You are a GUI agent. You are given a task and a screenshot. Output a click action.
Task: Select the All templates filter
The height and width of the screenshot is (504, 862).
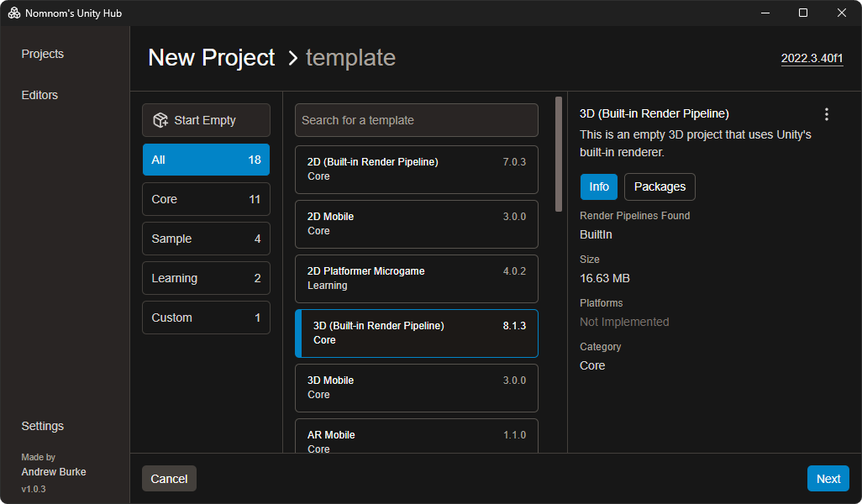(x=206, y=160)
